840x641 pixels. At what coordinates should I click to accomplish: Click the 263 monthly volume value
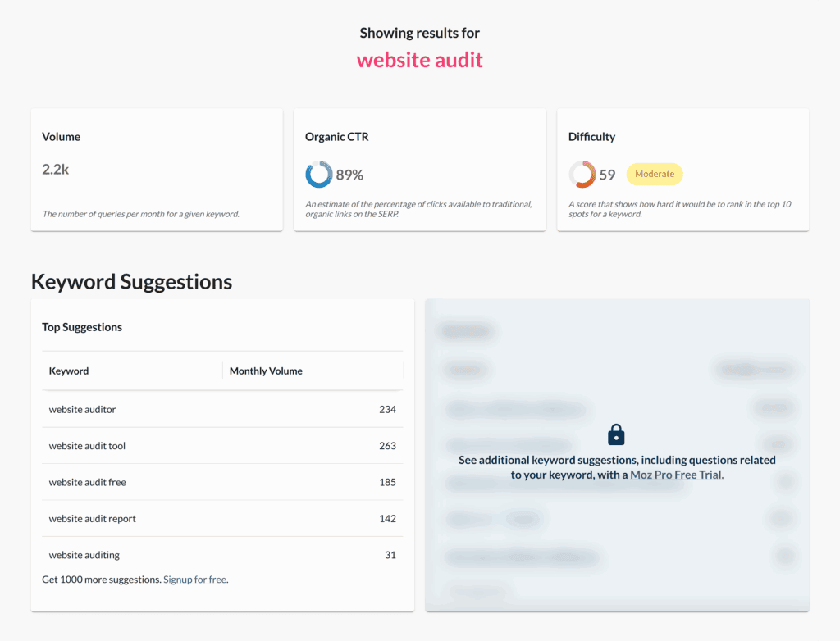click(x=387, y=446)
